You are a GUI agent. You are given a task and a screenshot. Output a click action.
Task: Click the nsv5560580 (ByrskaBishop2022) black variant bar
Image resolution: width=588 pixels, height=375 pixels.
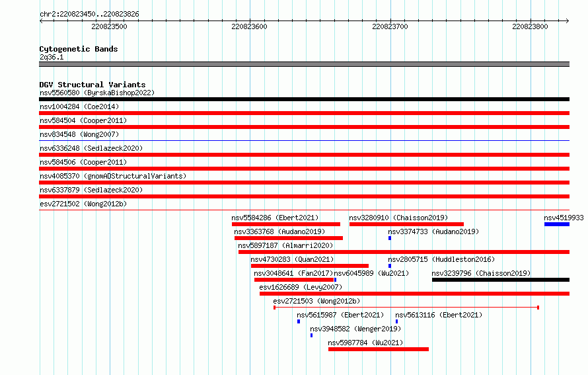coord(304,99)
